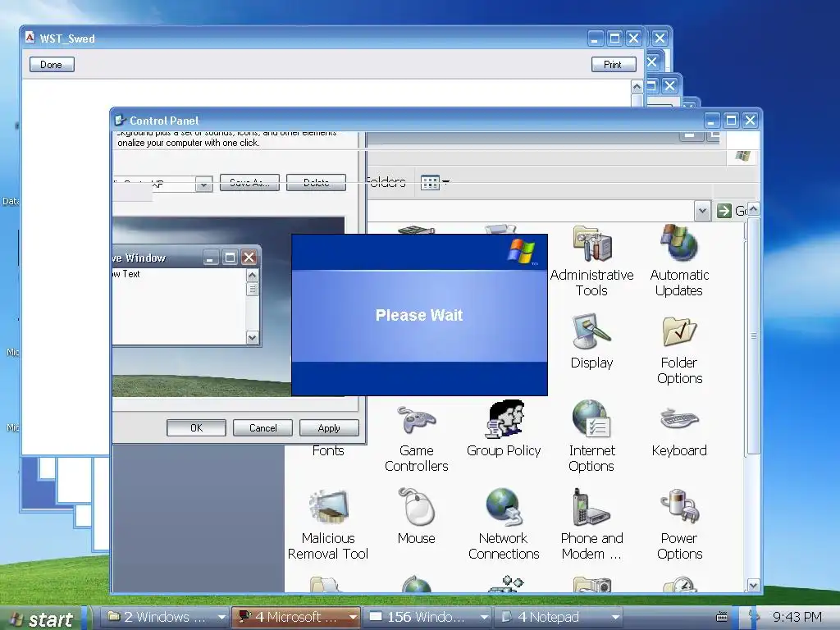Click scroll up arrow in WST_Swed window
Screen dimensions: 840x630
coord(637,87)
